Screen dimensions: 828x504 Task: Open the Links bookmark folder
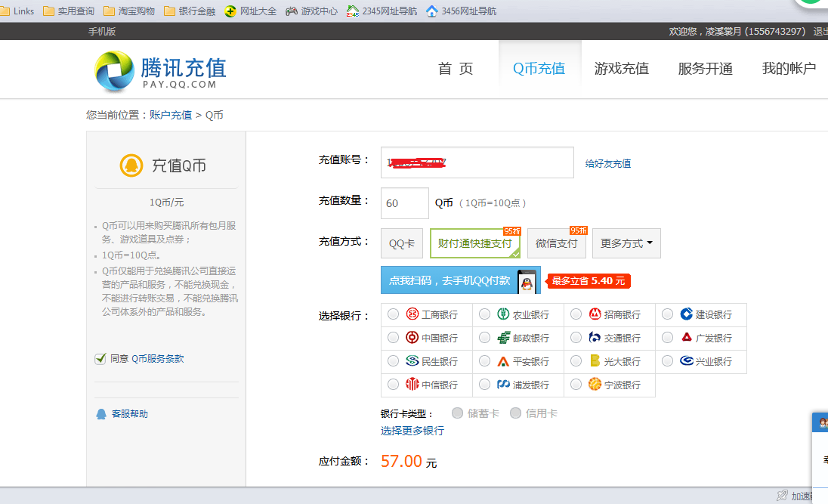click(x=17, y=11)
